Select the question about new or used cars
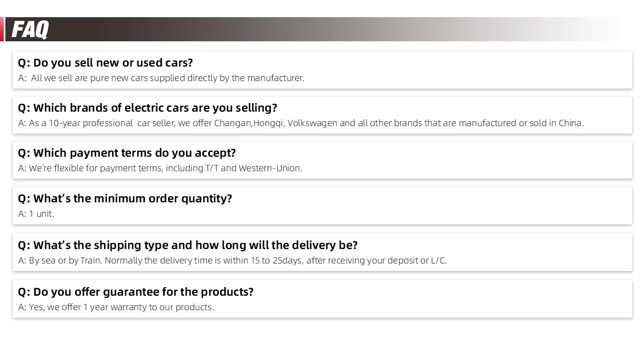 (106, 63)
